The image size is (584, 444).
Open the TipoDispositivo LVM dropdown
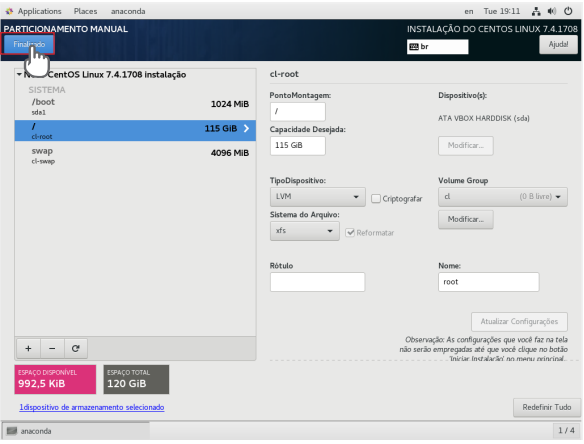(x=317, y=197)
